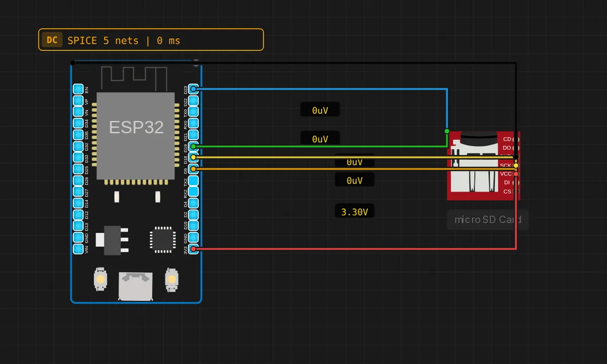607x364 pixels.
Task: Select the 3V3 pin with red wire
Action: pyautogui.click(x=193, y=249)
